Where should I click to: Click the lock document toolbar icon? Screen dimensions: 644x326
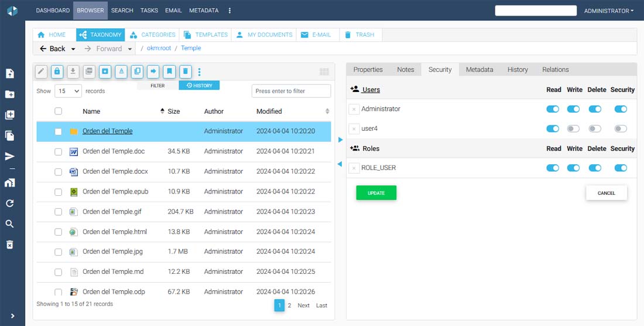pyautogui.click(x=57, y=72)
